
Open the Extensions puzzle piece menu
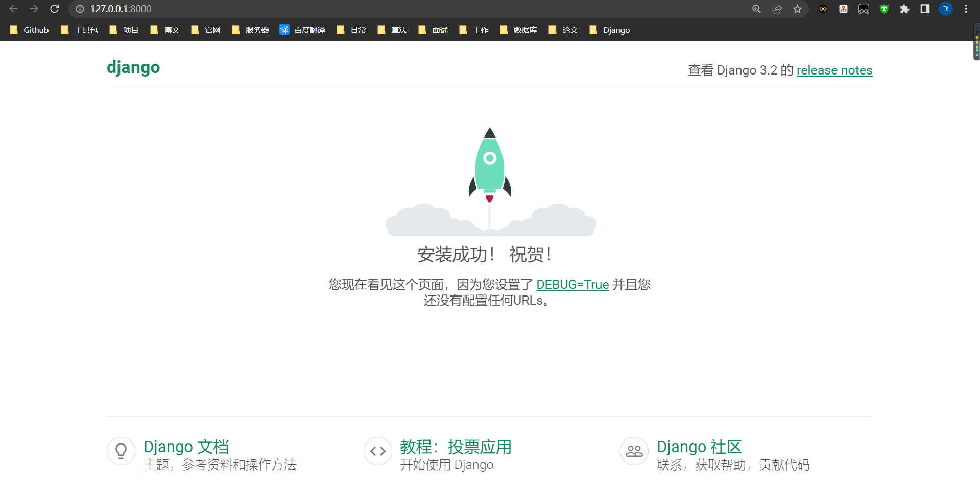pos(904,9)
